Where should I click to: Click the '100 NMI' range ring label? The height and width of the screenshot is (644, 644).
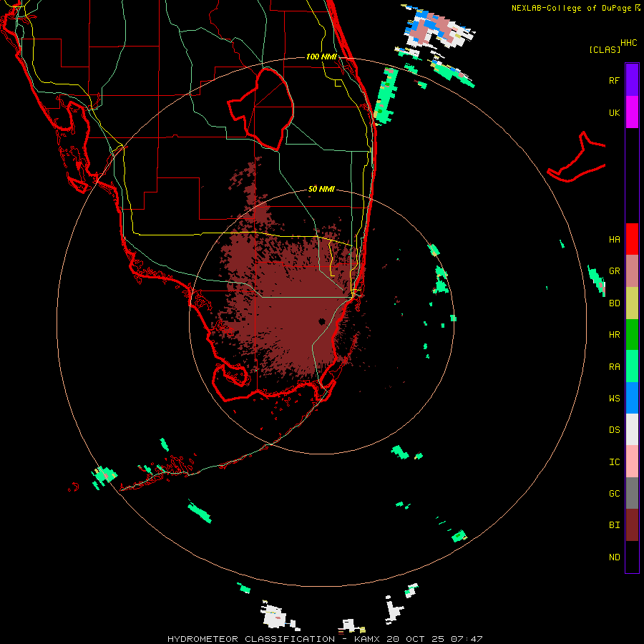coord(321,57)
